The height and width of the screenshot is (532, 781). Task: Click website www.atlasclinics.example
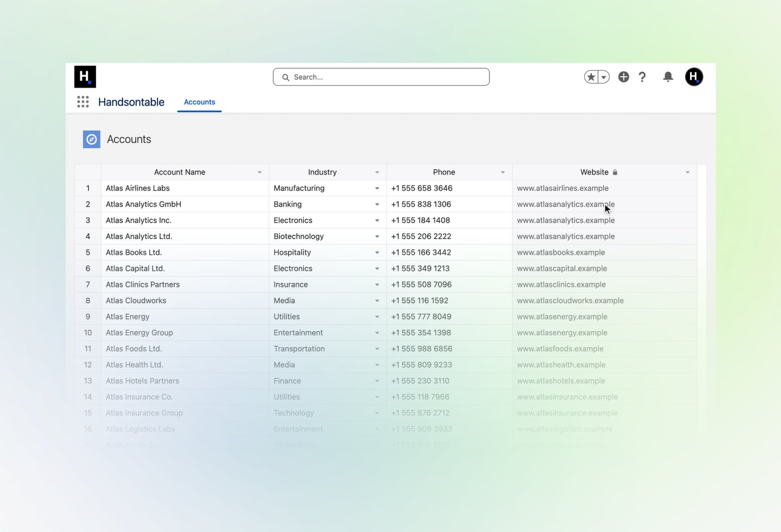(605, 285)
